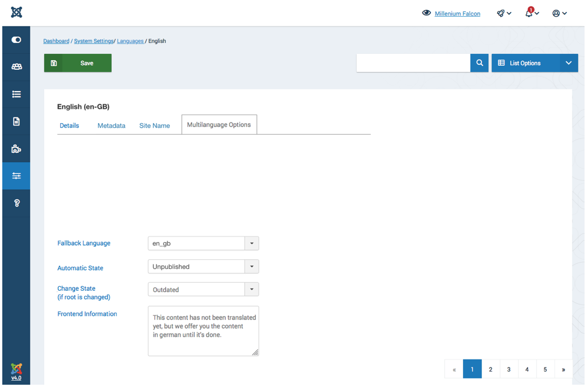Open the Menus list sidebar icon

point(16,94)
